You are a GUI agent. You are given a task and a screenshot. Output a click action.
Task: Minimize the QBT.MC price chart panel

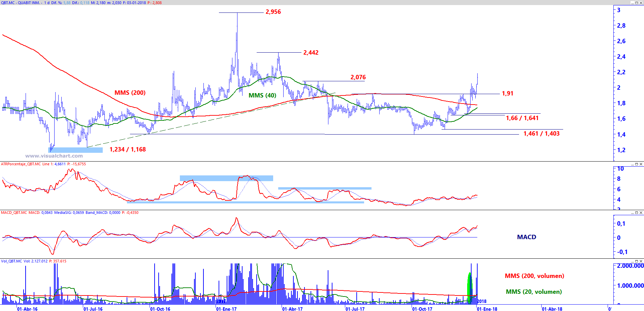click(x=632, y=3)
